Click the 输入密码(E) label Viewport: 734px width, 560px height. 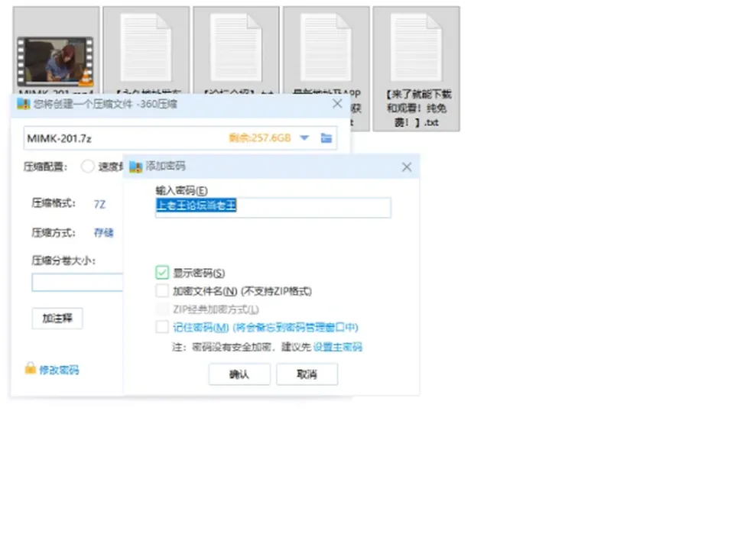[x=182, y=190]
